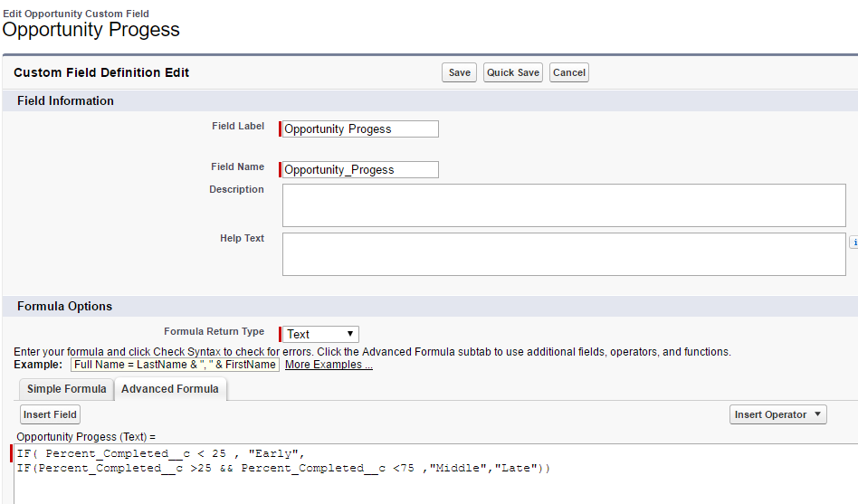
Task: Focus the Field Name text box
Action: click(360, 169)
